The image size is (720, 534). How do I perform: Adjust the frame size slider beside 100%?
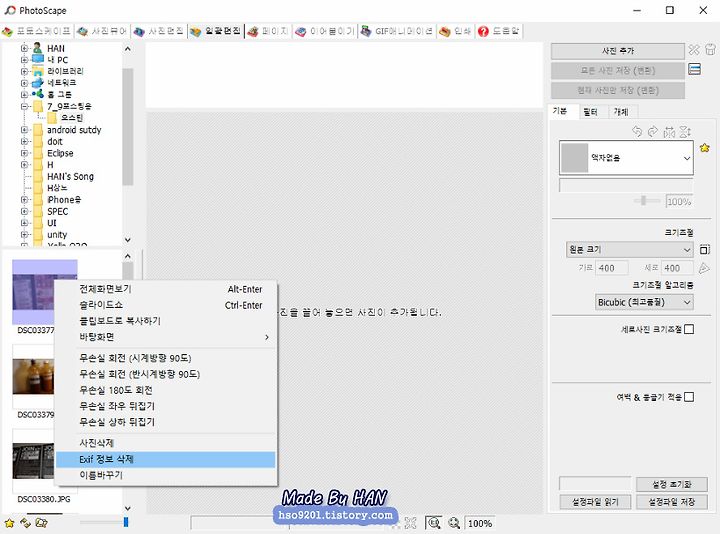point(643,201)
